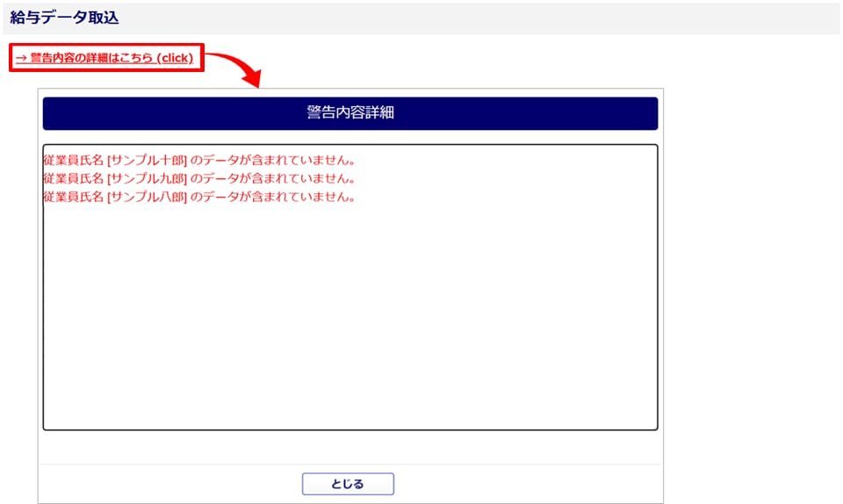Click the 警告内容詳細 dialog header
The width and height of the screenshot is (843, 504).
coord(350,113)
